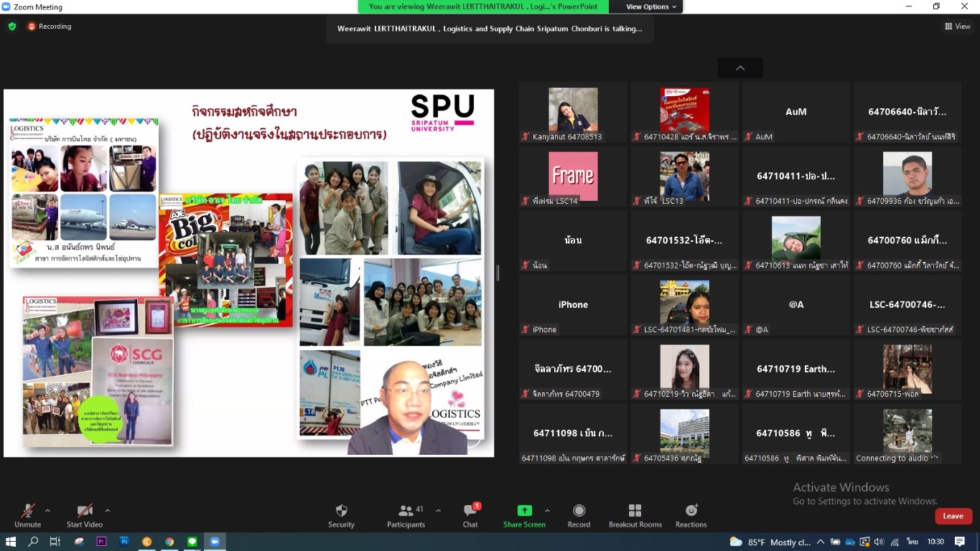Click the Zoom Meeting window title

[x=38, y=7]
